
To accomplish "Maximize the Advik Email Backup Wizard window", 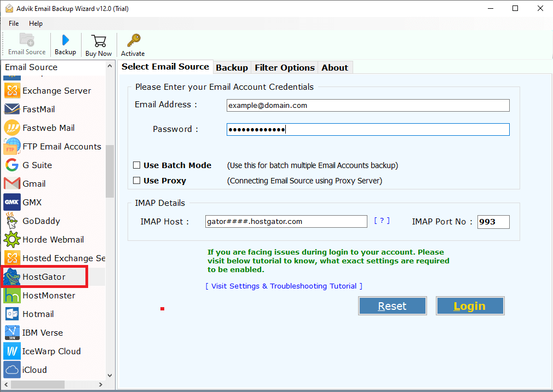I will pos(515,8).
